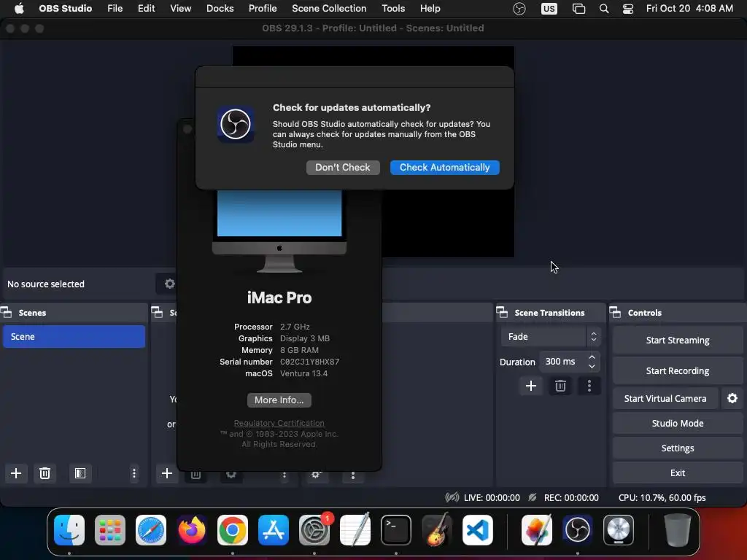Open the Fade transition dropdown
Image resolution: width=747 pixels, height=560 pixels.
[550, 336]
